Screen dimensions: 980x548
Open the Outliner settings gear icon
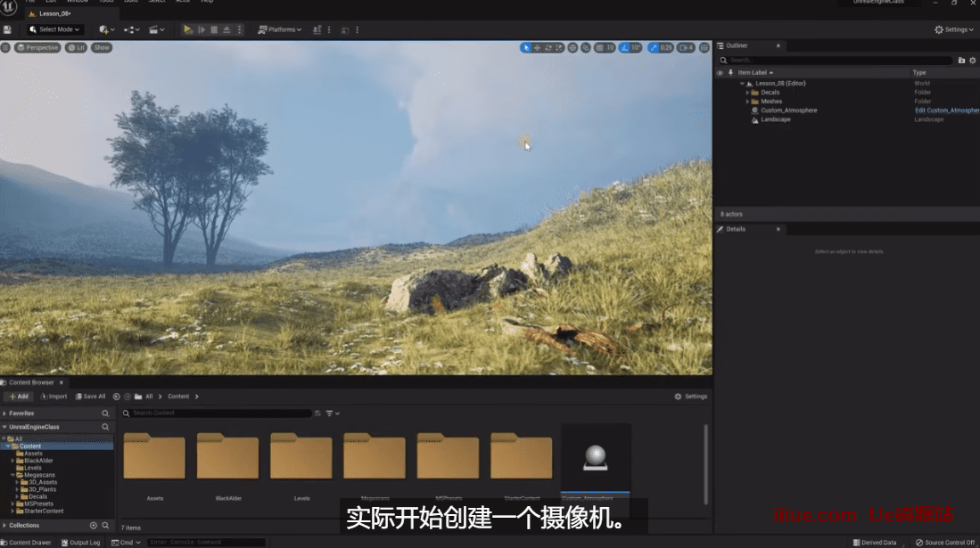tap(972, 61)
